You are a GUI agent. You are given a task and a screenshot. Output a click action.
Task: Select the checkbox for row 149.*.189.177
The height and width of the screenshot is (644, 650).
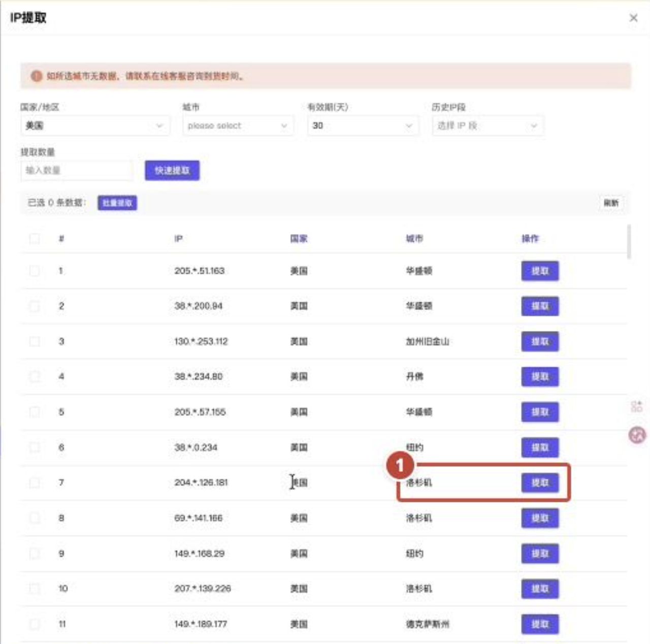click(x=35, y=624)
